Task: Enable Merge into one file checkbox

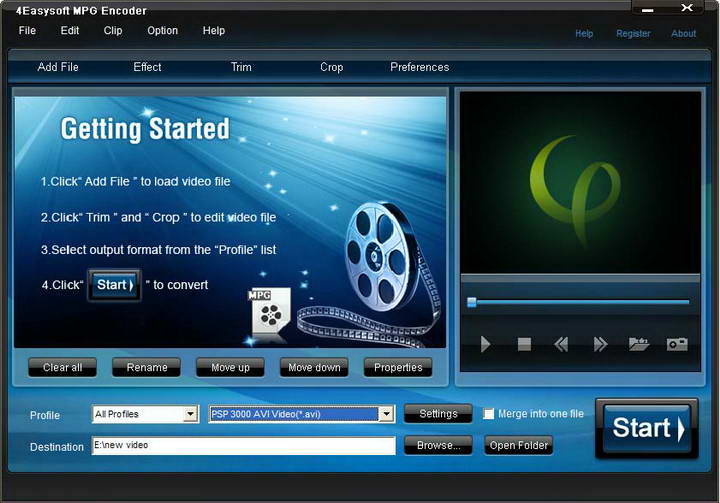Action: coord(489,414)
